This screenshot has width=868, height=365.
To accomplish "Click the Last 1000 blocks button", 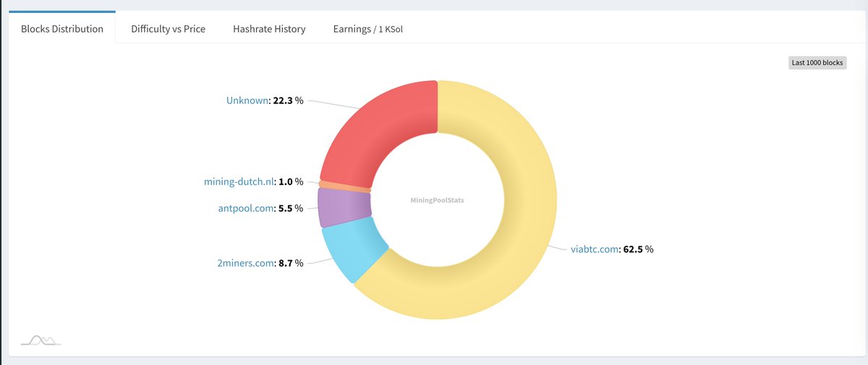I will pos(817,63).
